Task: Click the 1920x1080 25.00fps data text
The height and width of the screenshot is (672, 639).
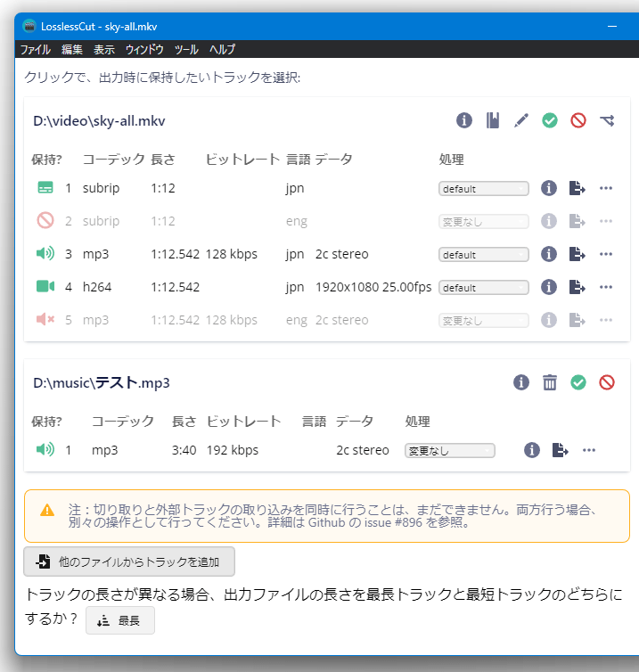Action: [373, 287]
